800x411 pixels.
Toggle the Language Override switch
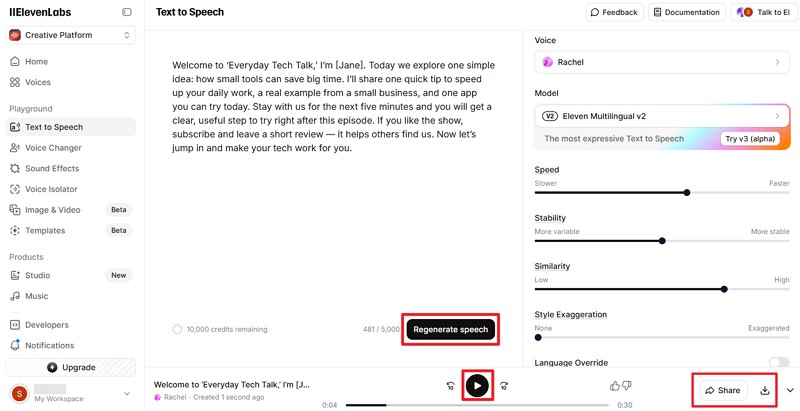pyautogui.click(x=779, y=362)
